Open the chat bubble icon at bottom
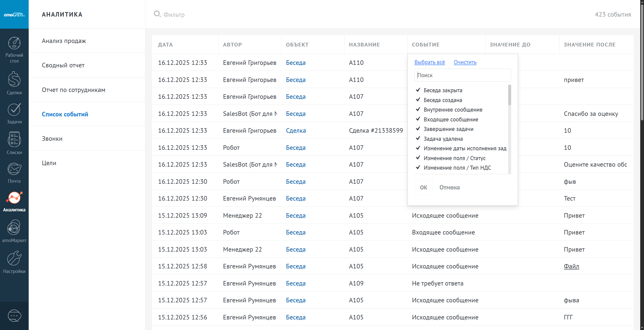The image size is (644, 330). [x=14, y=316]
